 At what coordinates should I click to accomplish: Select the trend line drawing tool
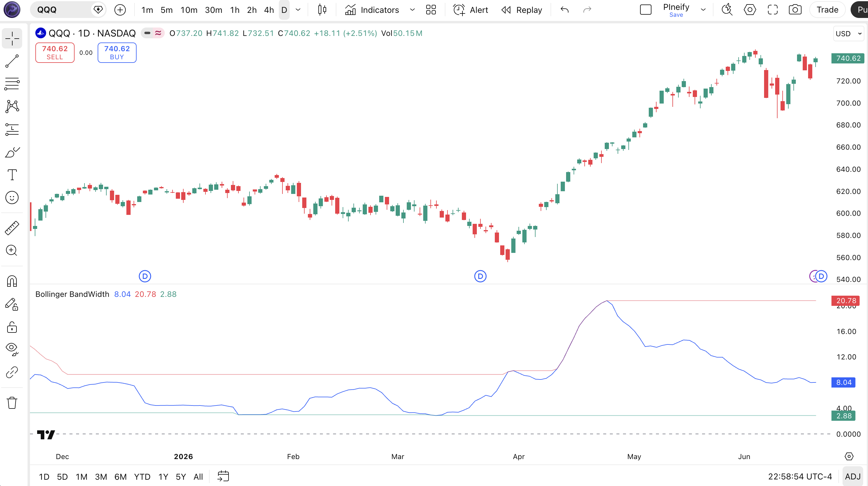click(12, 61)
